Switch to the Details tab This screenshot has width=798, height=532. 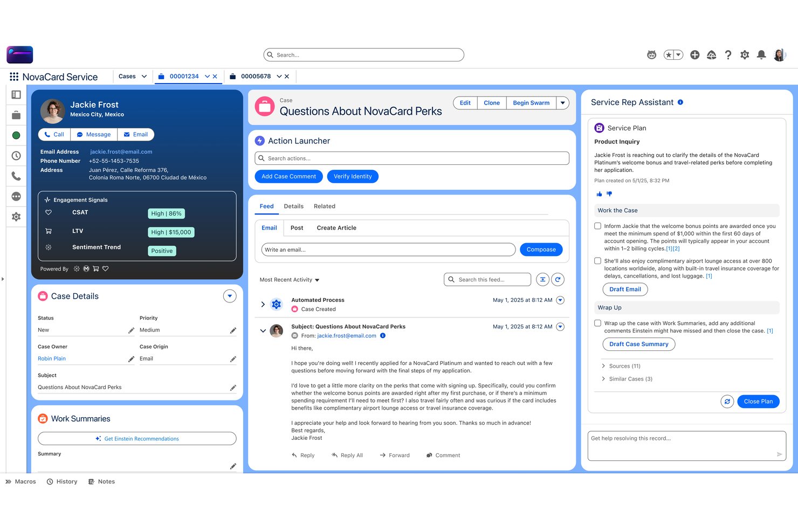[294, 206]
